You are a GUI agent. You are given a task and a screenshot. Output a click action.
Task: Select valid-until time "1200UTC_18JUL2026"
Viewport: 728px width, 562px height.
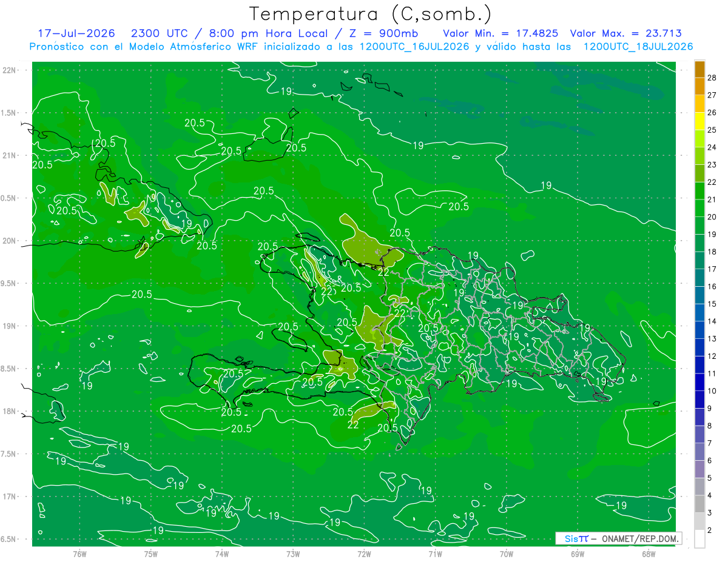[638, 47]
